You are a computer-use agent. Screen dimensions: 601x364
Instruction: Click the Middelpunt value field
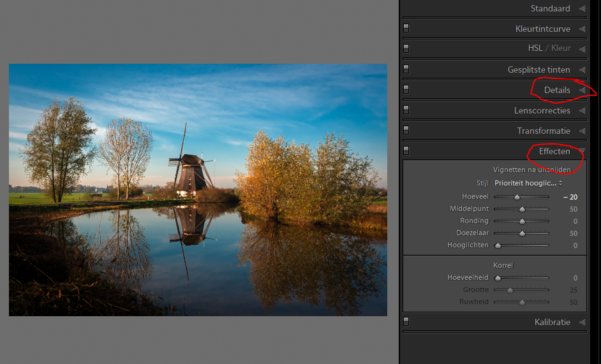[x=573, y=209]
